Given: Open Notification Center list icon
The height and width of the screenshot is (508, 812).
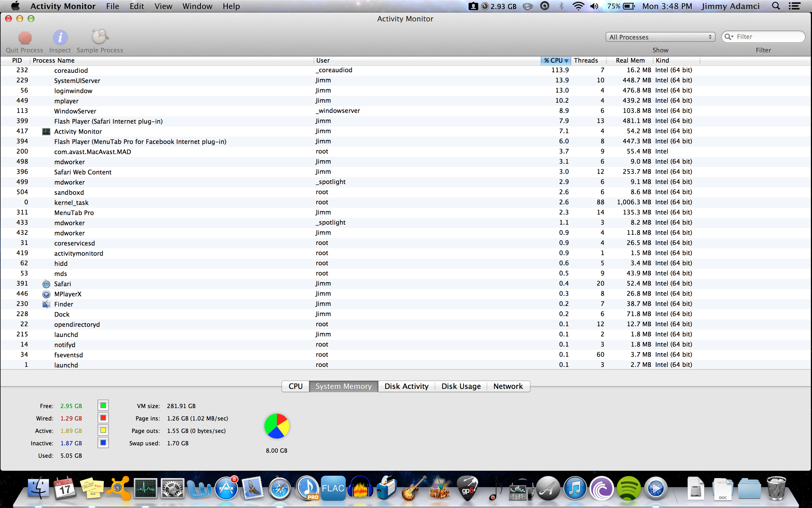Looking at the screenshot, I should pyautogui.click(x=795, y=6).
